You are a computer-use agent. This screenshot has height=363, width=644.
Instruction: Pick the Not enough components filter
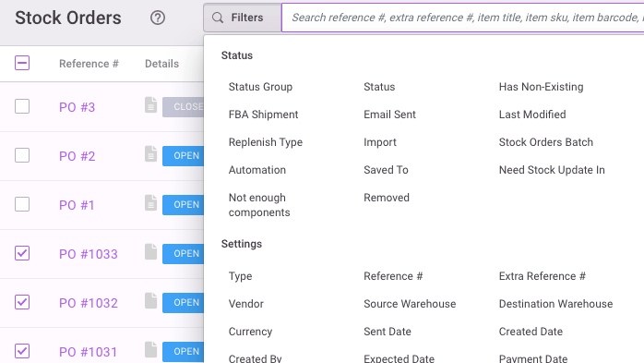click(259, 205)
